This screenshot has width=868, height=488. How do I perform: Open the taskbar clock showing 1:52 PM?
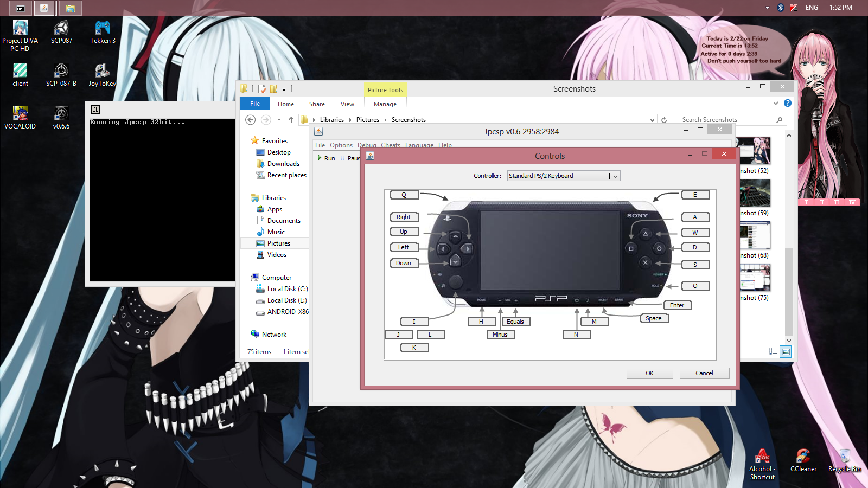pyautogui.click(x=841, y=8)
